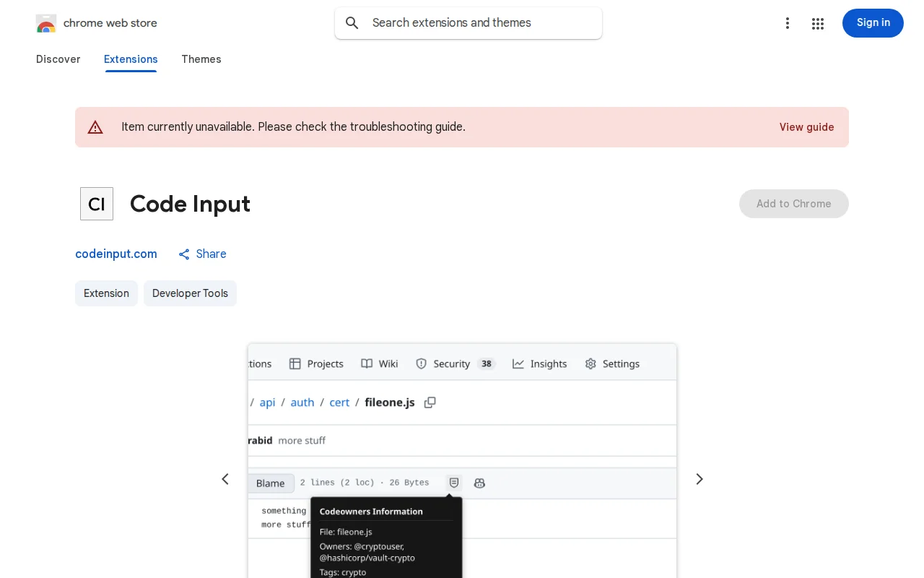
Task: Click the Share icon next to codeinput.com
Action: click(x=184, y=254)
